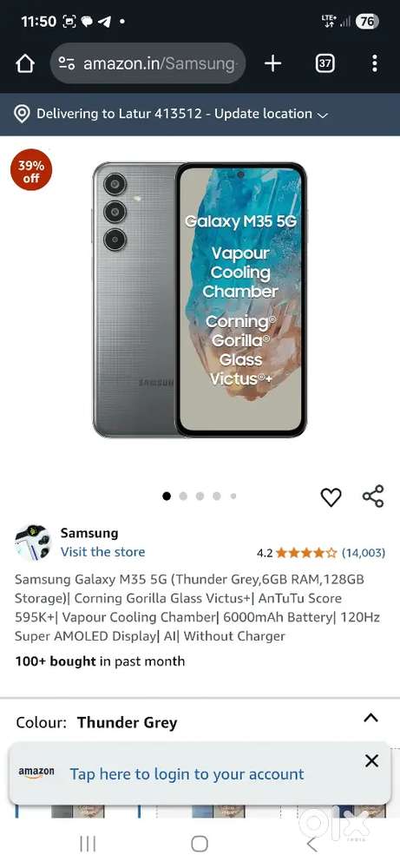Screen dimensions: 400x868
Task: Tap the Android back navigation button
Action: (312, 845)
